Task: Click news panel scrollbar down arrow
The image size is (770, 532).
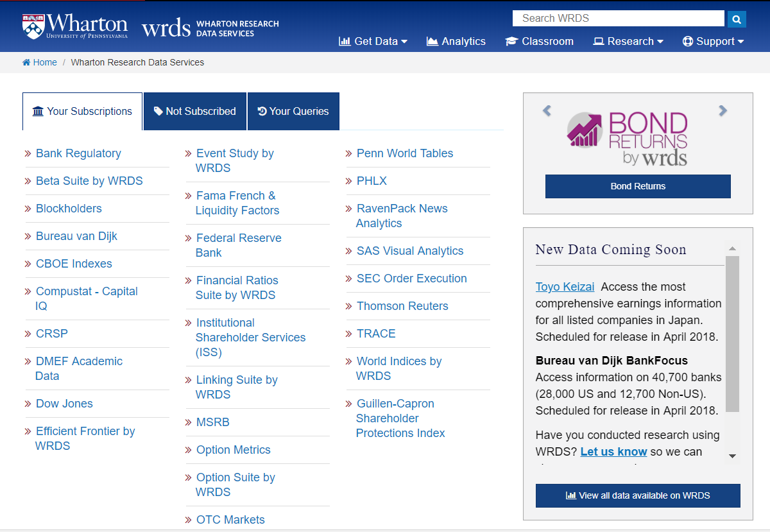Action: tap(732, 456)
